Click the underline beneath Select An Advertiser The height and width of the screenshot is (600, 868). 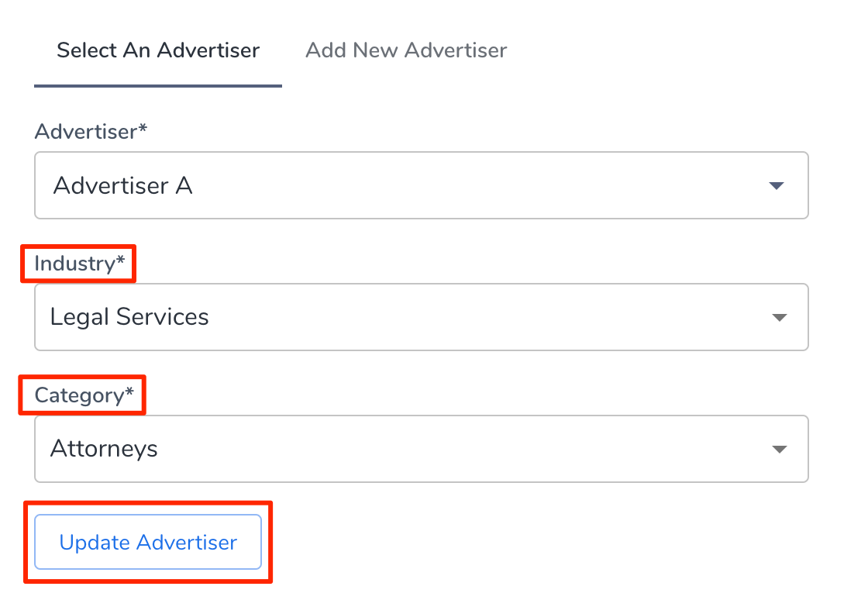[x=158, y=86]
